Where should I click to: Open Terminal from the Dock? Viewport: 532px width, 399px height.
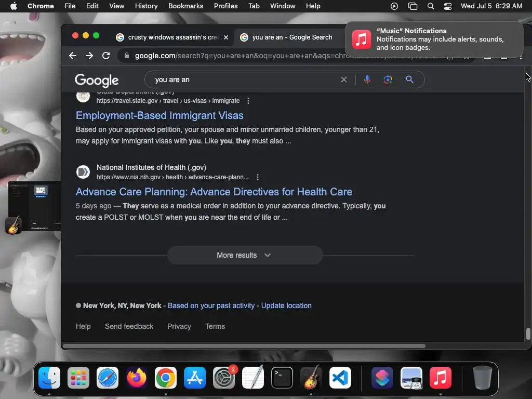[282, 378]
